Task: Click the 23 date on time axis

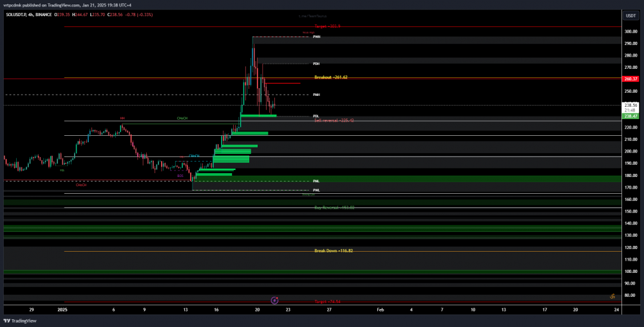Action: pos(288,310)
